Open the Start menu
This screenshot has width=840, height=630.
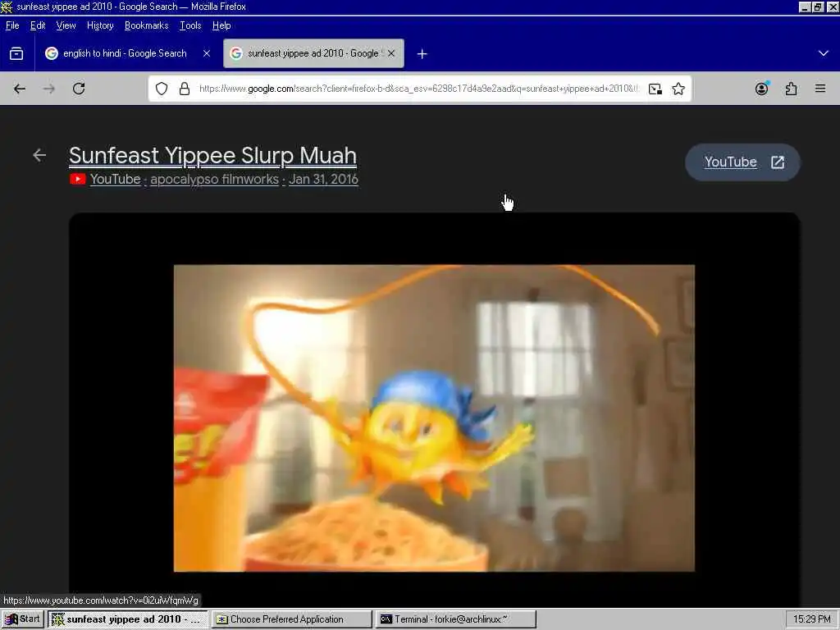click(x=22, y=619)
